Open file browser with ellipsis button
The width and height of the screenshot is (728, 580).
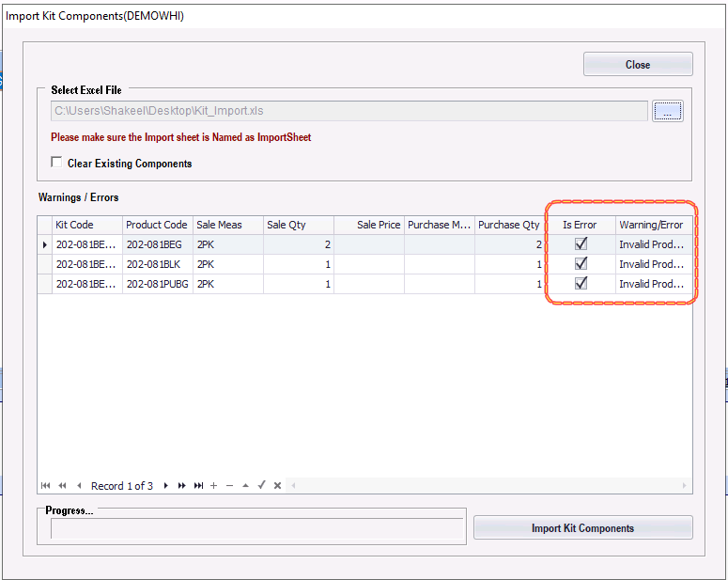(668, 112)
